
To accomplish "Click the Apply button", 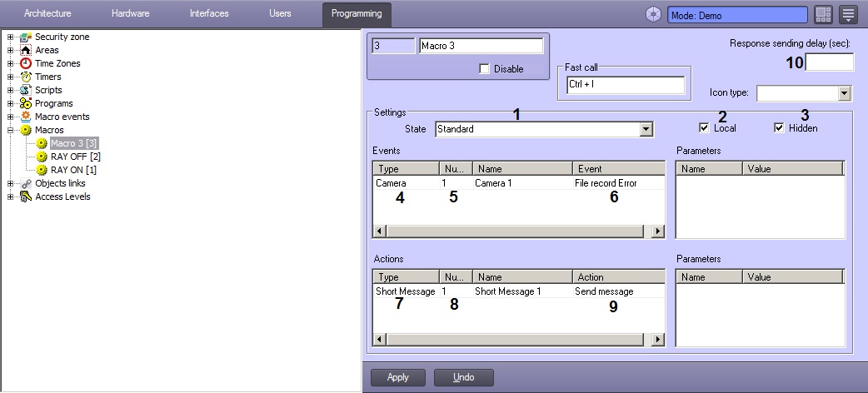I will (398, 377).
